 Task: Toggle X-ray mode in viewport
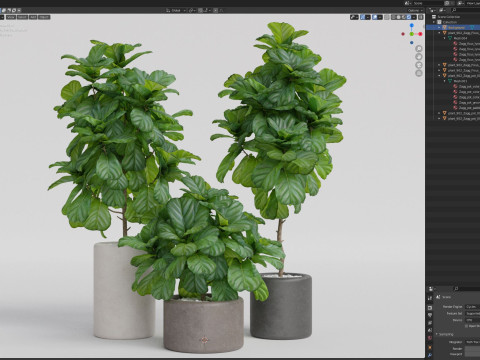coord(387,17)
